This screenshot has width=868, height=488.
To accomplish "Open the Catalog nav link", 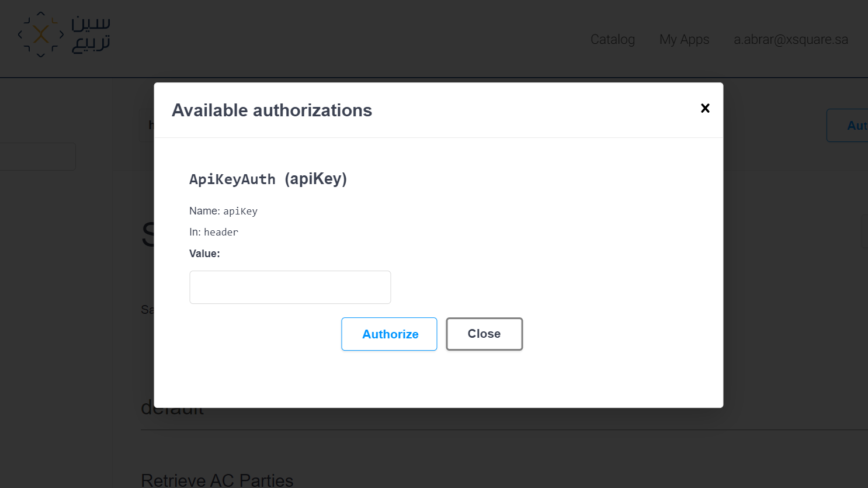I will pos(613,39).
